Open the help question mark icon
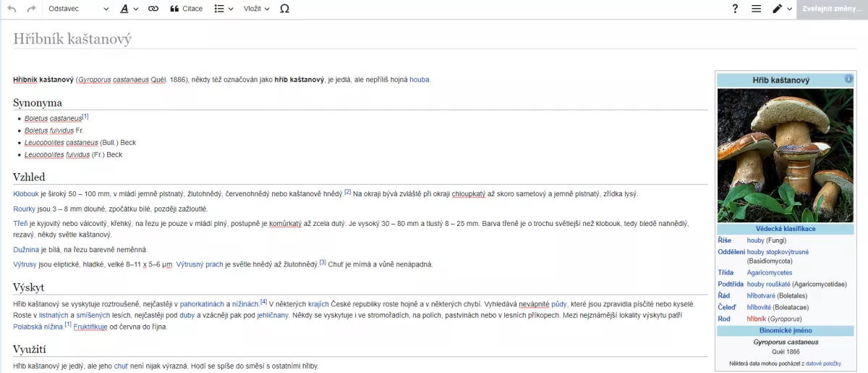868x373 pixels. pos(735,9)
